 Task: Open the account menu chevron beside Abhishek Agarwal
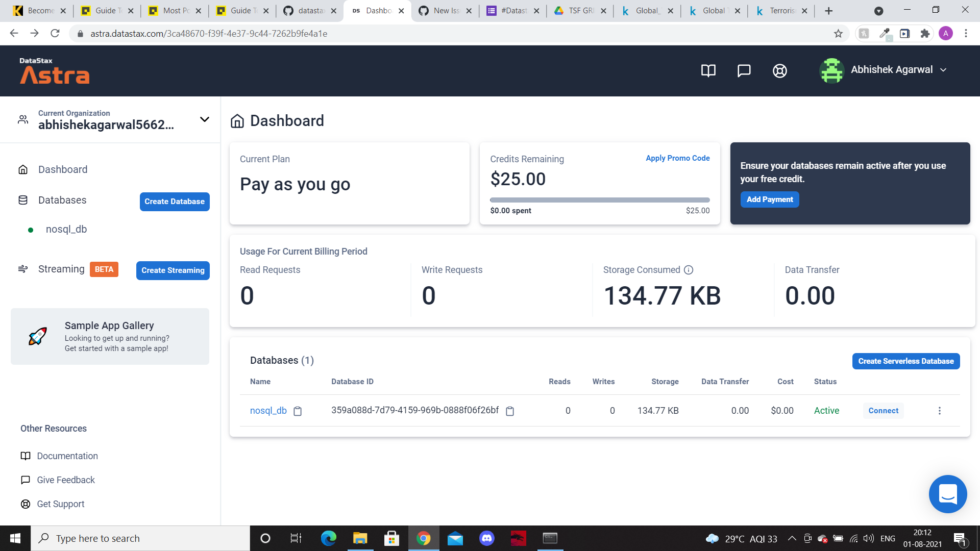943,70
